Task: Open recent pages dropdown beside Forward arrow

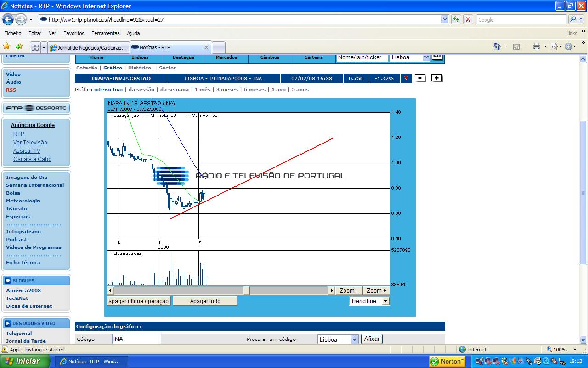Action: [31, 20]
